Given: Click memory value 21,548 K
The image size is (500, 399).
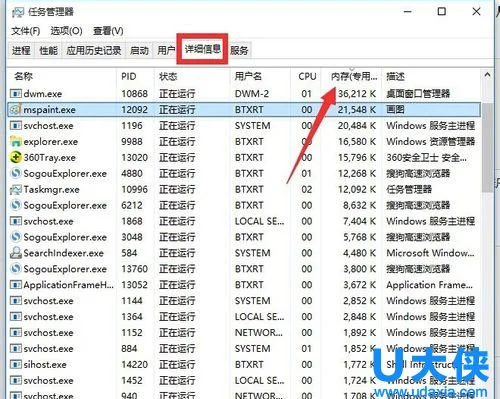Looking at the screenshot, I should (x=357, y=110).
